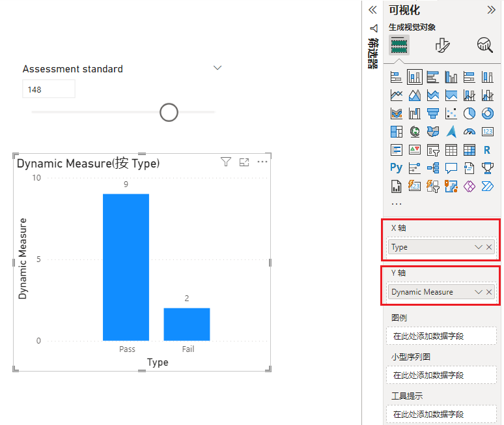This screenshot has height=425, width=504.
Task: Select the pie chart visual
Action: [469, 113]
